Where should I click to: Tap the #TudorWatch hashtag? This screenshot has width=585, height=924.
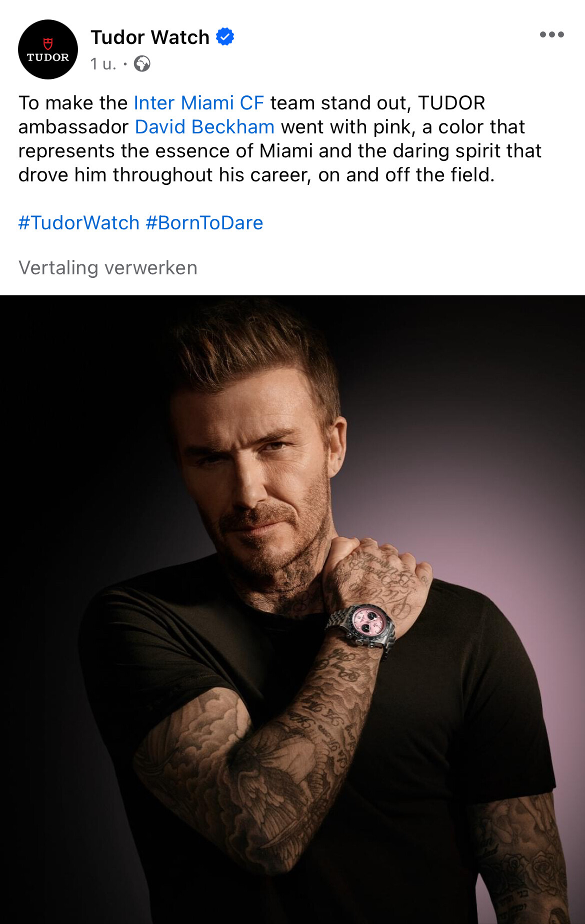click(79, 223)
